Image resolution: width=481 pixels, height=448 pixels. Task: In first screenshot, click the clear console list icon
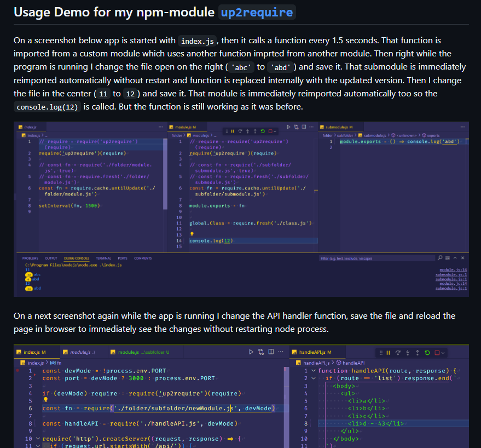coord(448,258)
